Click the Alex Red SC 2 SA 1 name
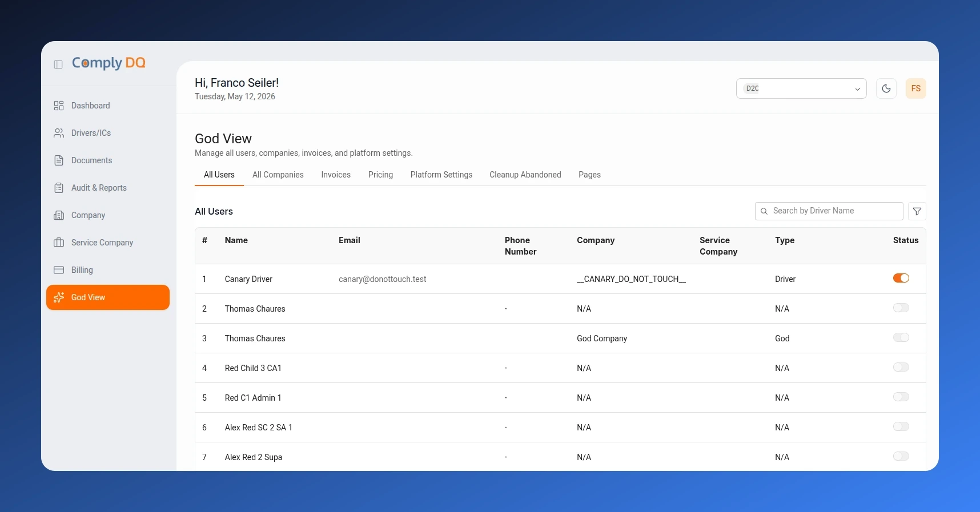 259,428
